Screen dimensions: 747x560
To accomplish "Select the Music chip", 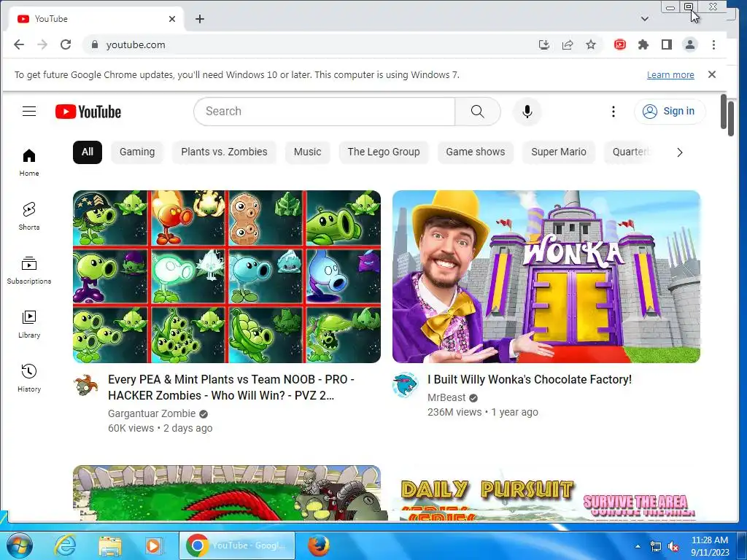I will 307,152.
